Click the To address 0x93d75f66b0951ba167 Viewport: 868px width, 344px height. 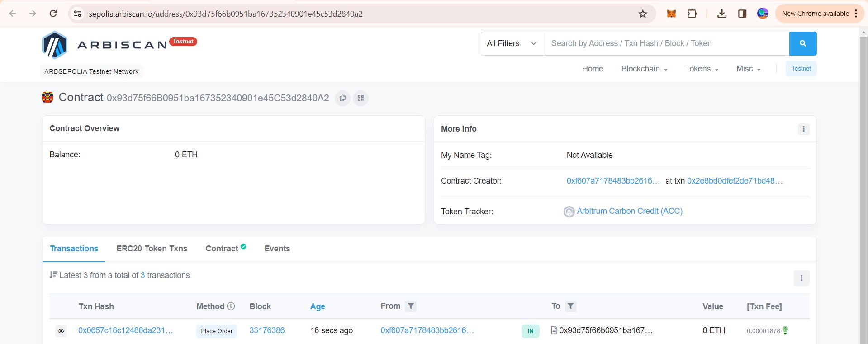pos(606,330)
